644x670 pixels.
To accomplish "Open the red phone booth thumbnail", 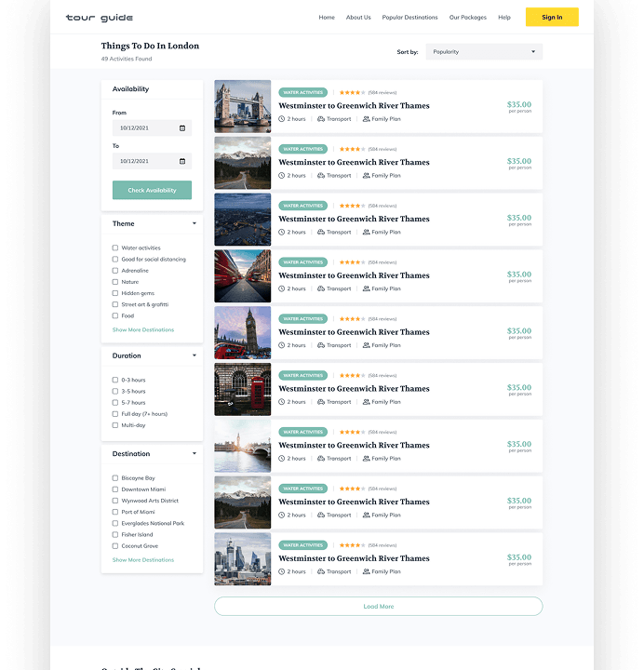I will [243, 389].
